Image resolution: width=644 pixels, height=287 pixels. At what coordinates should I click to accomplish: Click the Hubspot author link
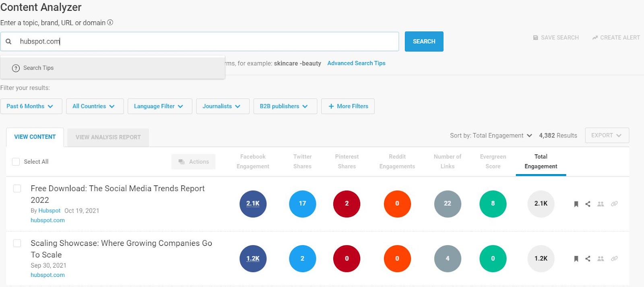coord(50,211)
